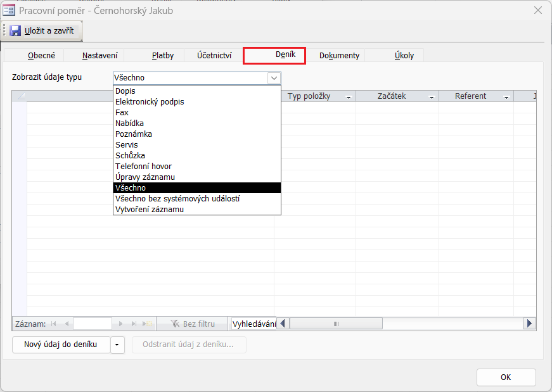Image resolution: width=552 pixels, height=392 pixels.
Task: Pick Elektronický podpis in the dropdown list
Action: (x=150, y=101)
